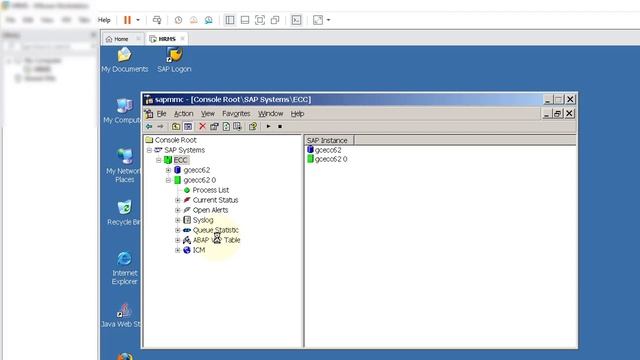
Task: Expand the ICM node
Action: point(178,250)
